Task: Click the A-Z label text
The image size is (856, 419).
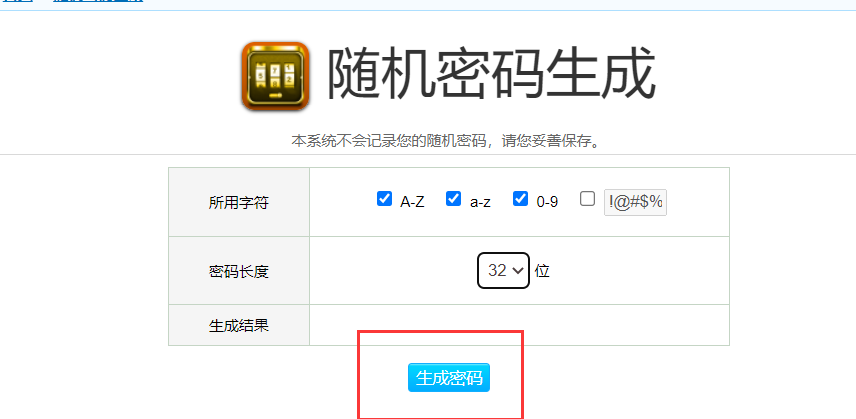Action: pyautogui.click(x=412, y=202)
